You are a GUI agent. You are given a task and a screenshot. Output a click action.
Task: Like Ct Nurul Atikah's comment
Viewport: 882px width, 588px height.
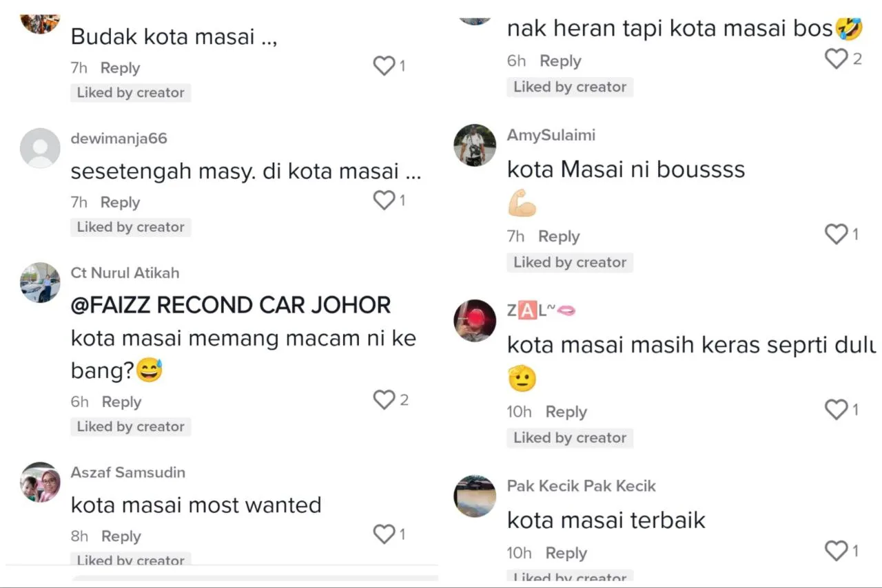(384, 400)
